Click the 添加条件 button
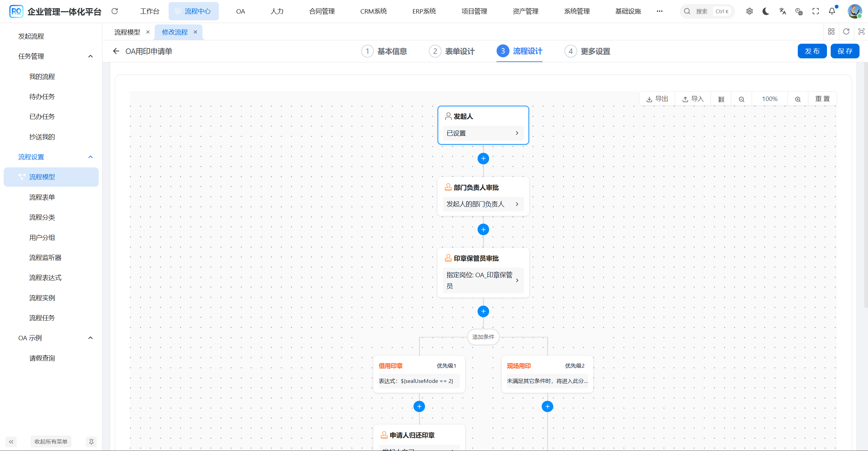 483,337
